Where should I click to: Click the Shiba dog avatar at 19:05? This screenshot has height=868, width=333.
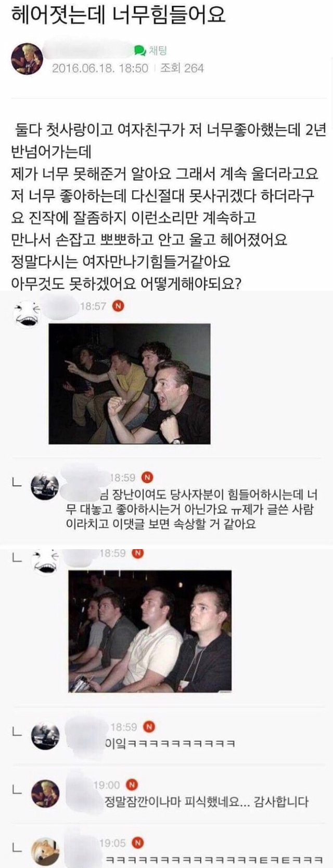[46, 851]
